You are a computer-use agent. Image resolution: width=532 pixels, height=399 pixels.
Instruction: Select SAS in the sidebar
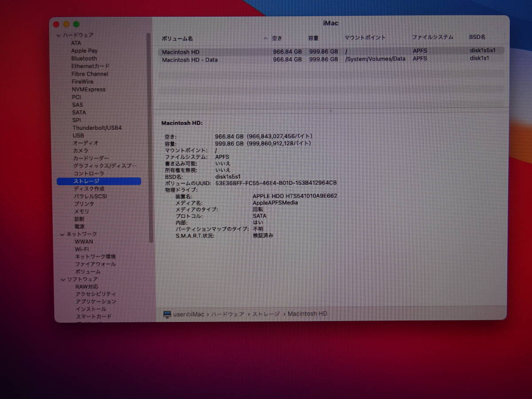(78, 105)
